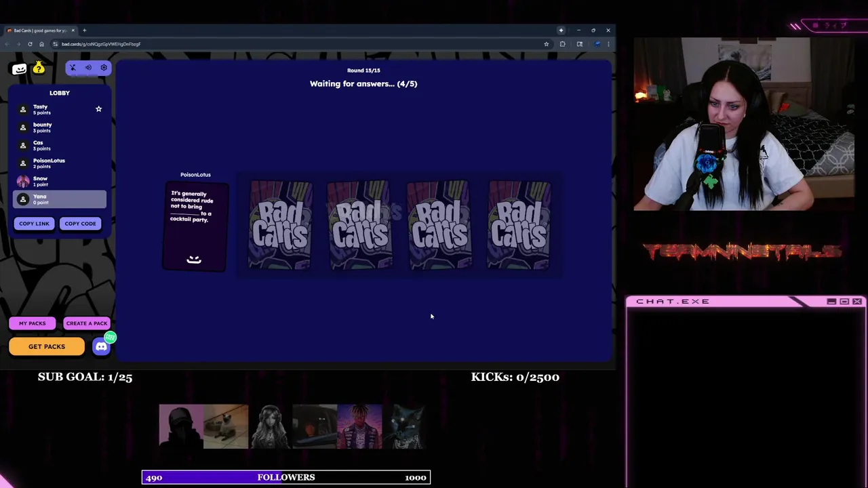Click the first face-down Bad Cards card
The width and height of the screenshot is (868, 488).
(280, 225)
